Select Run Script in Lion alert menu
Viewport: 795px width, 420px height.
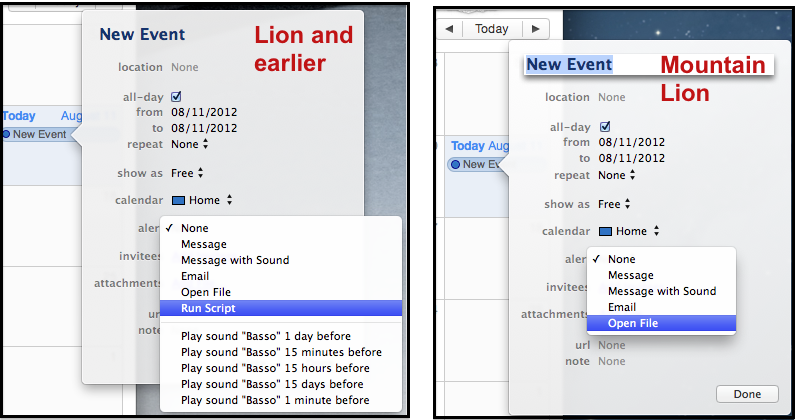281,308
